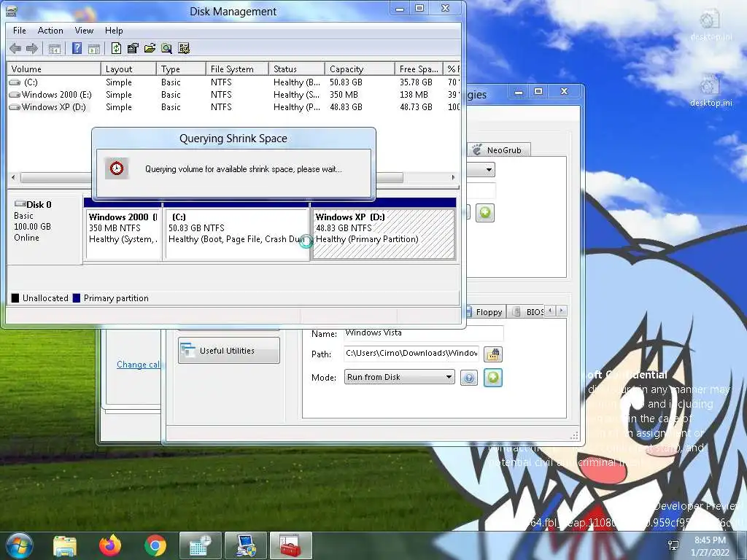747x560 pixels.
Task: Open the View menu
Action: pos(84,31)
